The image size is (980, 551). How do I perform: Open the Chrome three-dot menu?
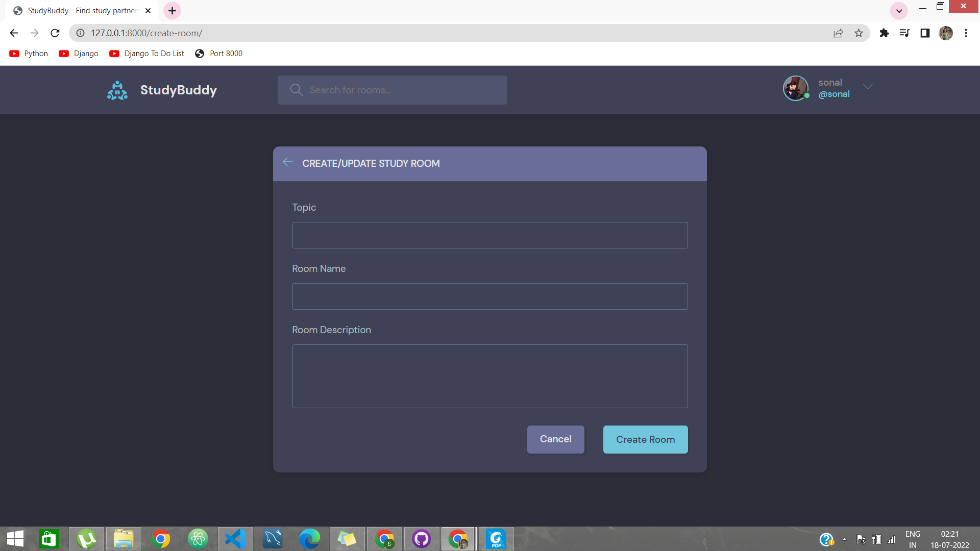tap(966, 33)
